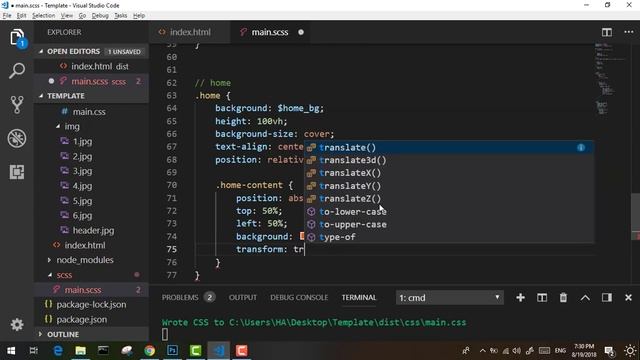The image size is (640, 360).
Task: Choose translateY() suggestion
Action: (449, 186)
